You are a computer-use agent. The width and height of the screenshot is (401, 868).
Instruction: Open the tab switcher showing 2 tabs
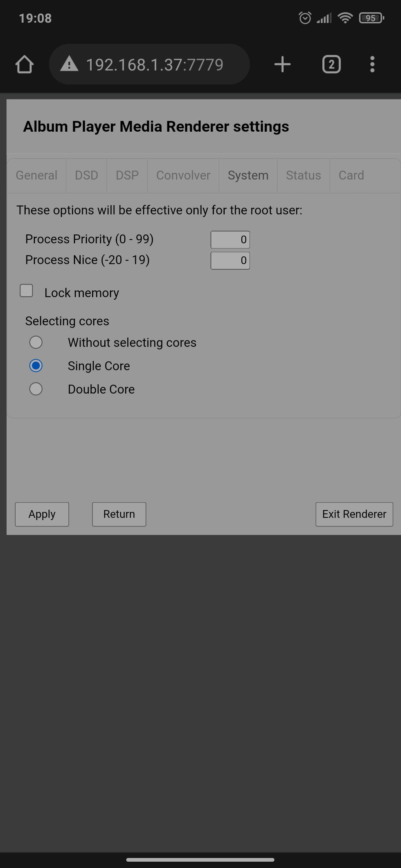[331, 65]
